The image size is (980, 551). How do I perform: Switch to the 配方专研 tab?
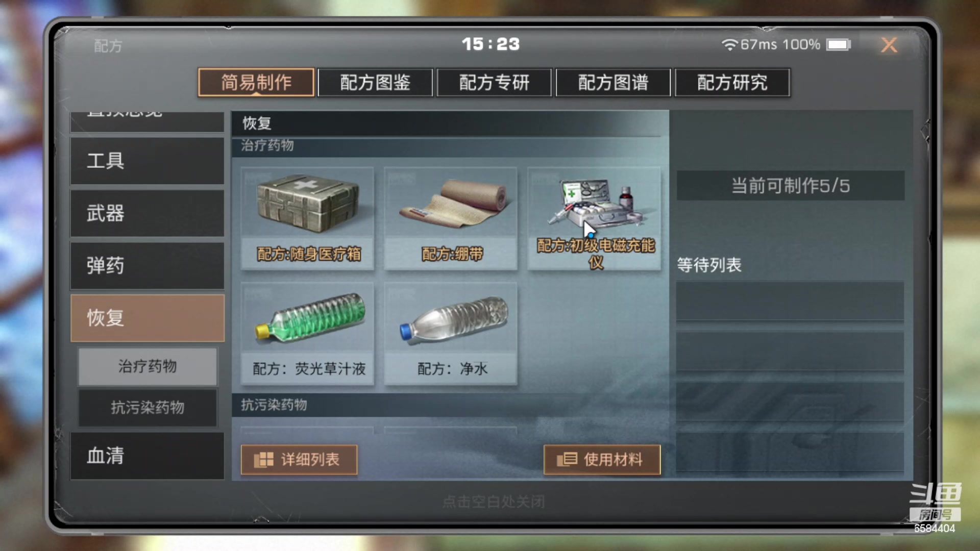tap(494, 82)
